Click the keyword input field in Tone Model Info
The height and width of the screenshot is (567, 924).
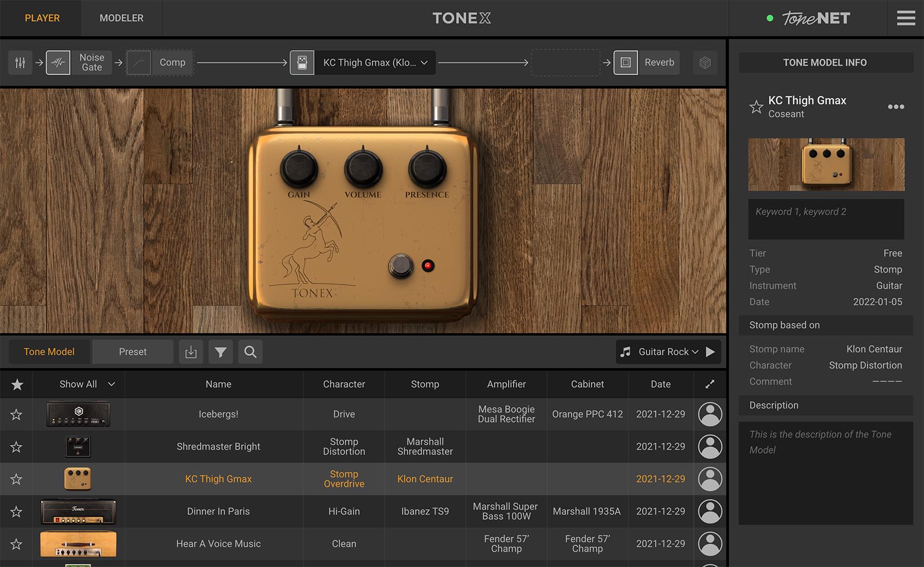pos(826,219)
